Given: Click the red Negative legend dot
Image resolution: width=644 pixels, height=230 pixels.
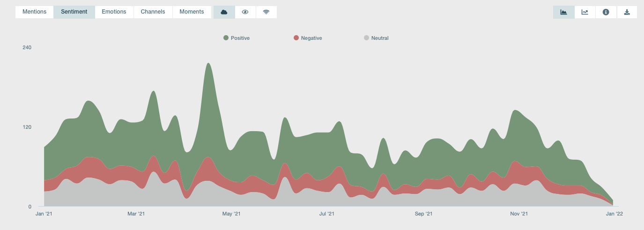Looking at the screenshot, I should click(x=296, y=38).
